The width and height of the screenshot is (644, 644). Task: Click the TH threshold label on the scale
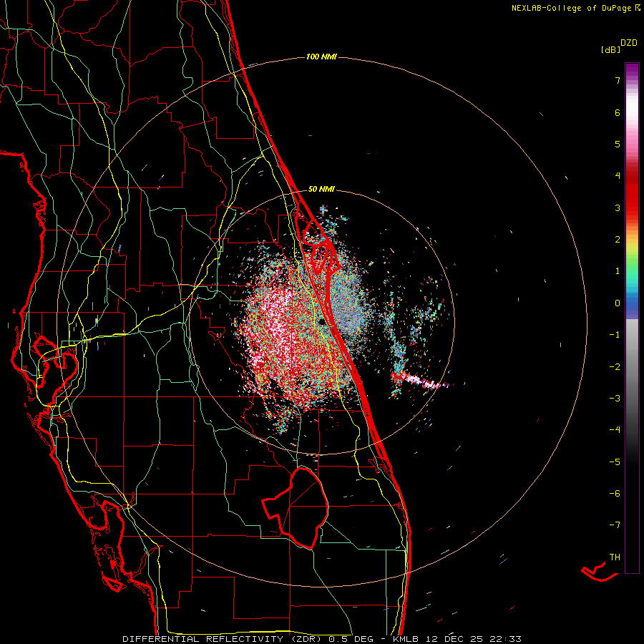tap(615, 557)
